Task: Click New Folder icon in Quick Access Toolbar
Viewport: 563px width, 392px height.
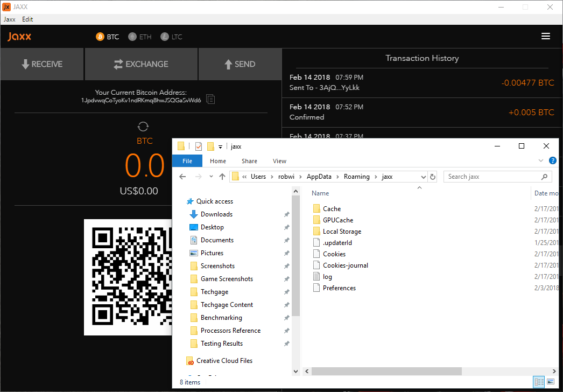Action: [211, 146]
